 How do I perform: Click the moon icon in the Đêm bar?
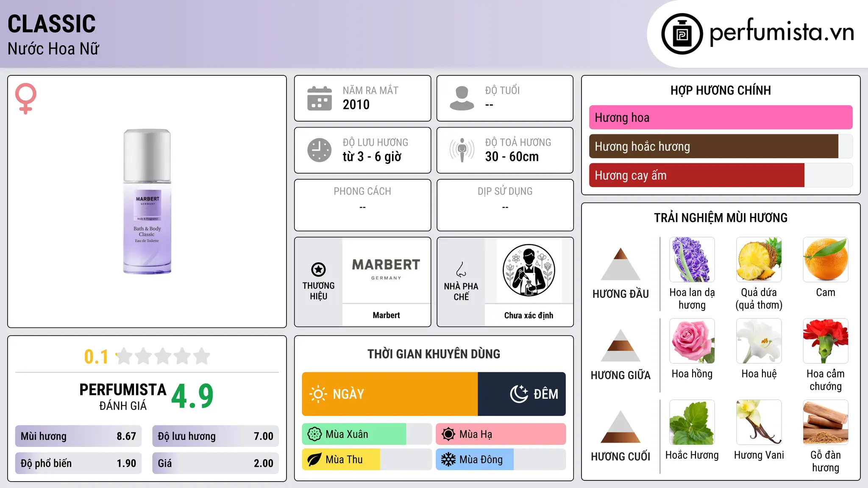(519, 394)
